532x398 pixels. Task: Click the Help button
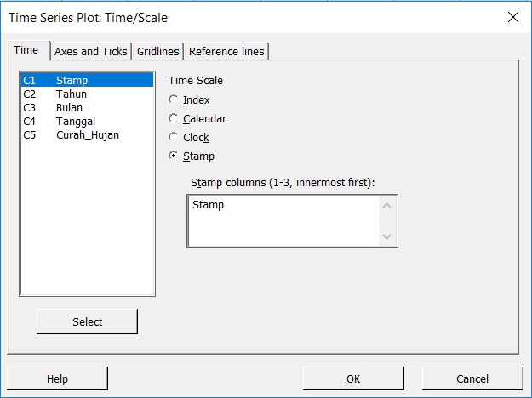(x=57, y=378)
